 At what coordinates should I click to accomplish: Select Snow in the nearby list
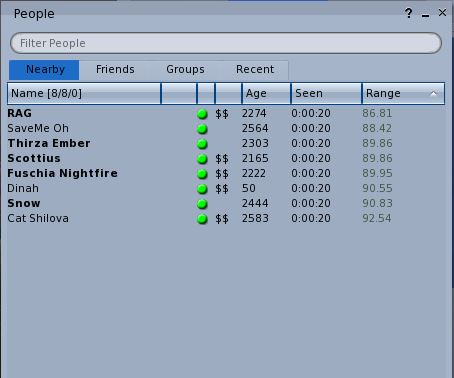tap(24, 203)
